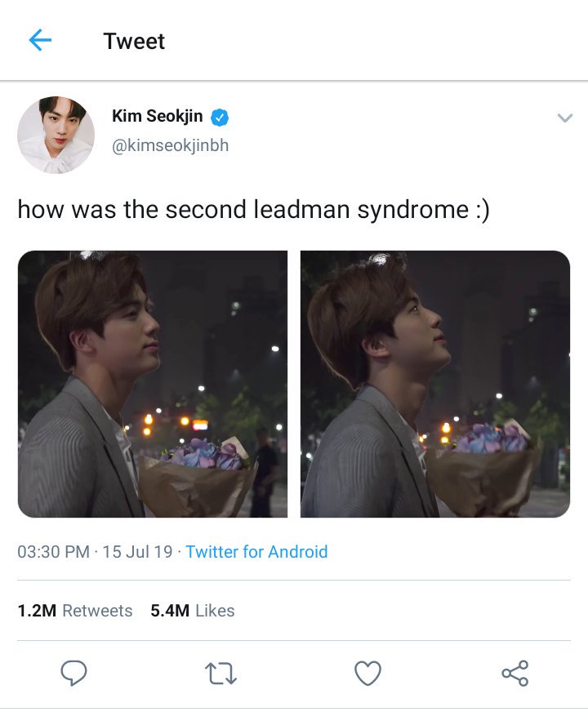The image size is (588, 712).
Task: View the 5.4M Likes list
Action: 193,611
